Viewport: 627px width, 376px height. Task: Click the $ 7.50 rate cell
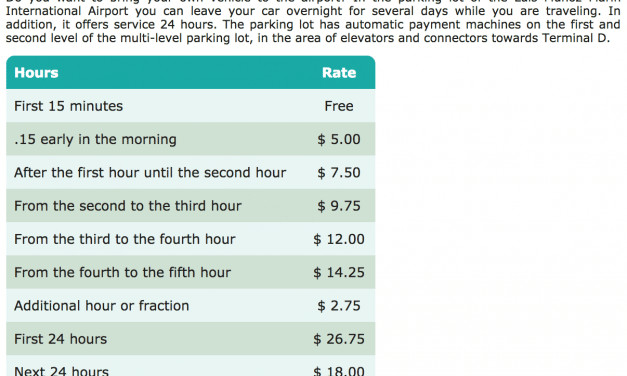pyautogui.click(x=339, y=172)
